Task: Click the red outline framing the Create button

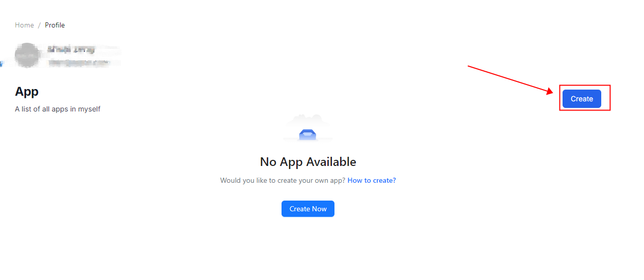Action: [x=585, y=98]
